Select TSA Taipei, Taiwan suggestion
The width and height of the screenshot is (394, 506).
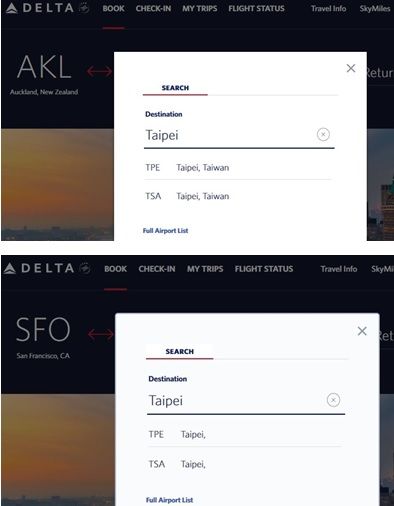coord(238,196)
